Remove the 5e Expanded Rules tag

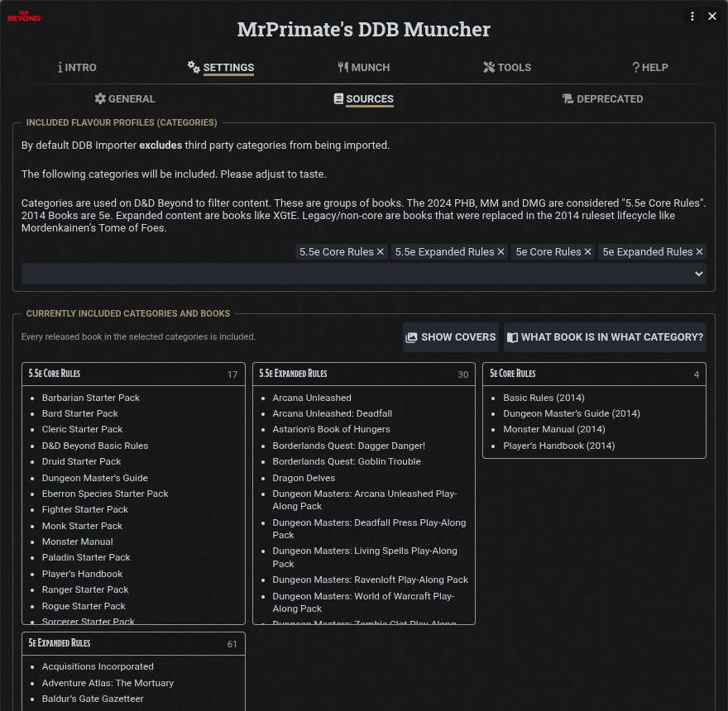(699, 251)
